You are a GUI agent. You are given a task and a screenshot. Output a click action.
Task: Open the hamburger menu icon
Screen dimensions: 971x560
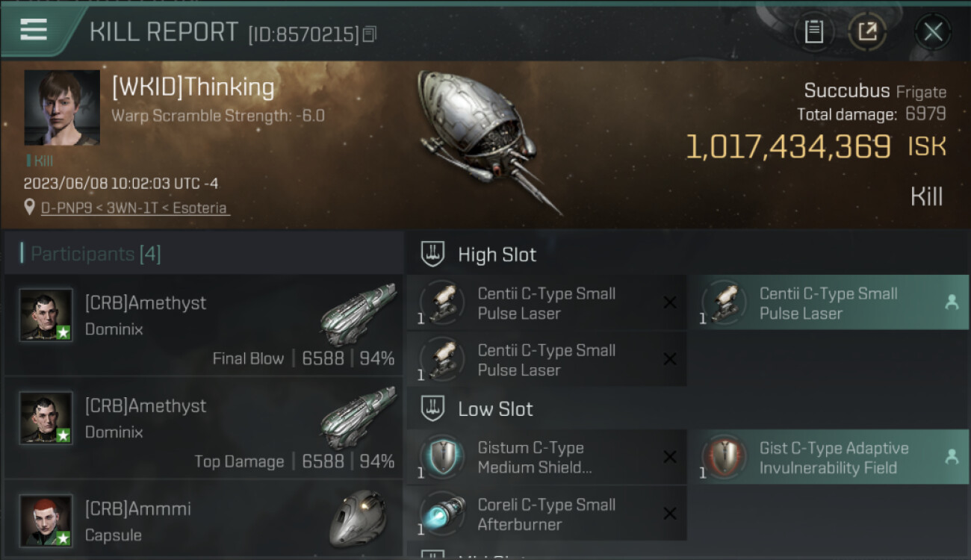coord(34,30)
